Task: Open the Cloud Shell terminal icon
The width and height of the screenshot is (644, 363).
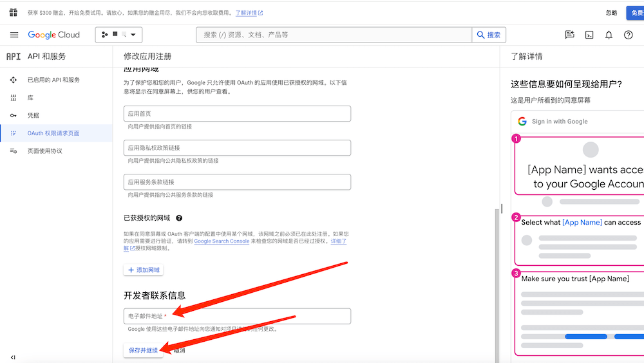Action: [589, 35]
